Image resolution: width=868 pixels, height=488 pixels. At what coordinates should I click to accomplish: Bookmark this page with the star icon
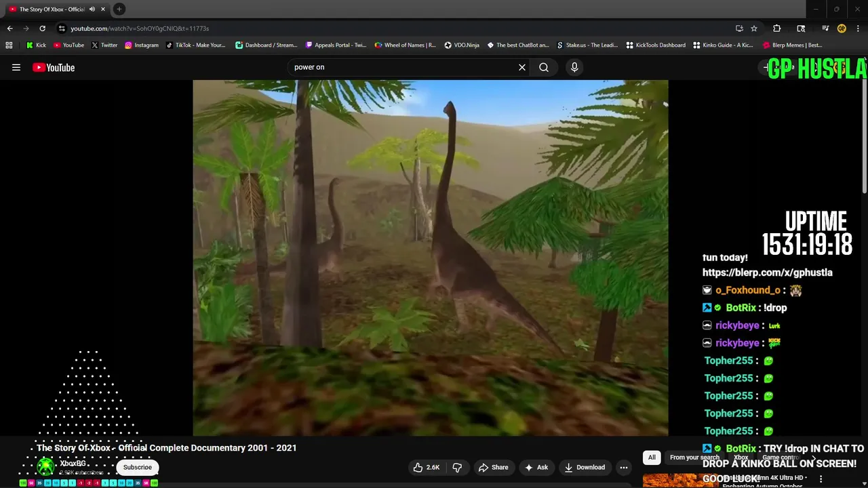[x=753, y=28]
